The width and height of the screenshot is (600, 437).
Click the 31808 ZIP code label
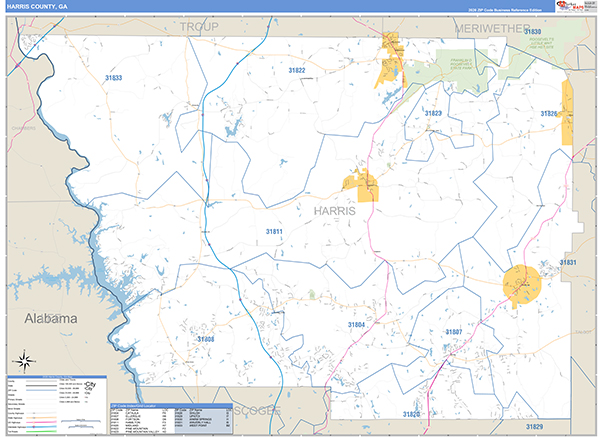pyautogui.click(x=206, y=339)
